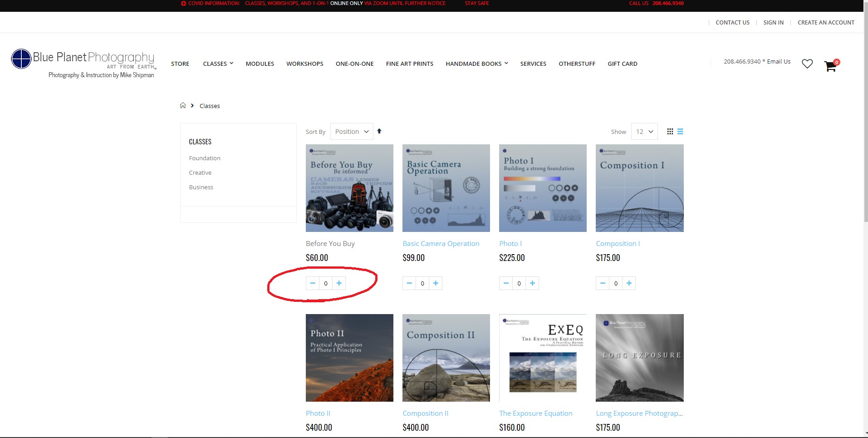Increase quantity for Before You Buy

pyautogui.click(x=339, y=283)
